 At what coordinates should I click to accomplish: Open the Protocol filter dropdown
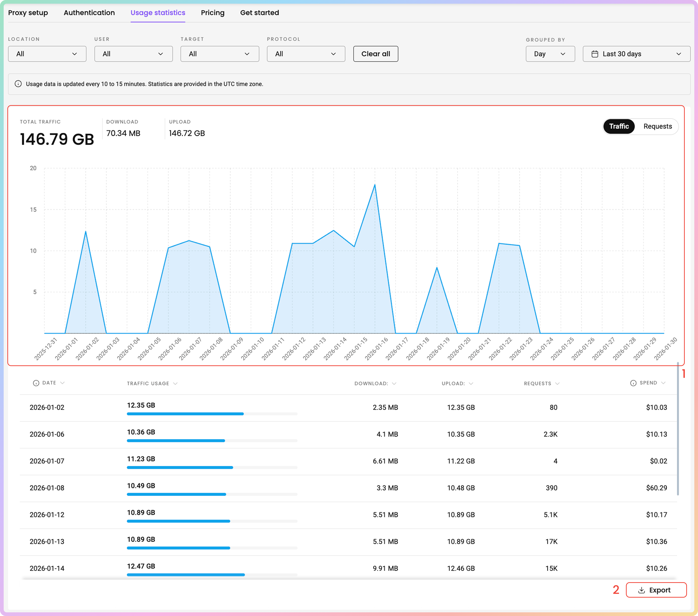(306, 54)
